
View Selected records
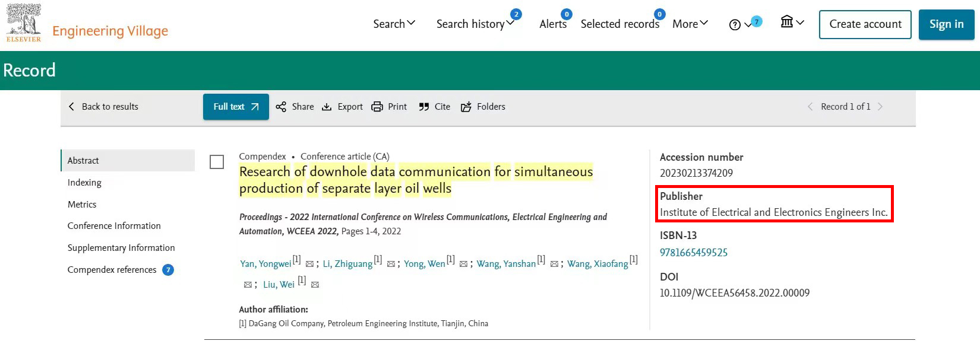tap(619, 24)
